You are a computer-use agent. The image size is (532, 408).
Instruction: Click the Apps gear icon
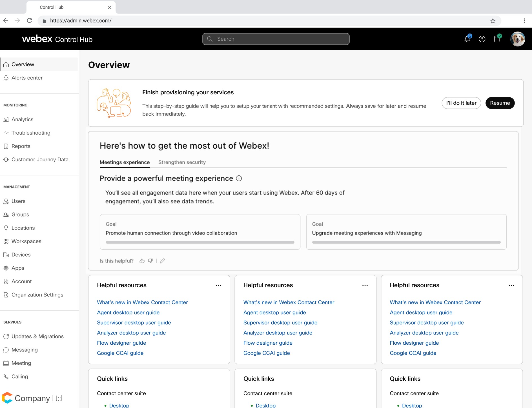(x=6, y=268)
